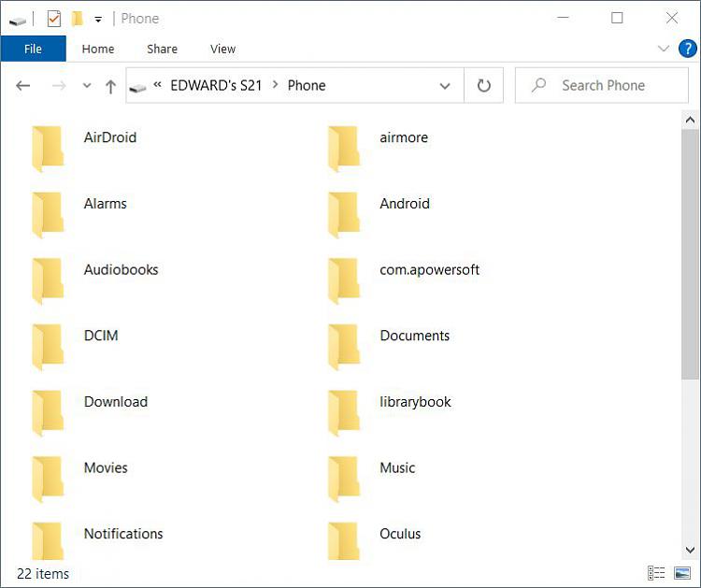701x588 pixels.
Task: Click the com.apowersoft folder icon
Action: click(344, 280)
